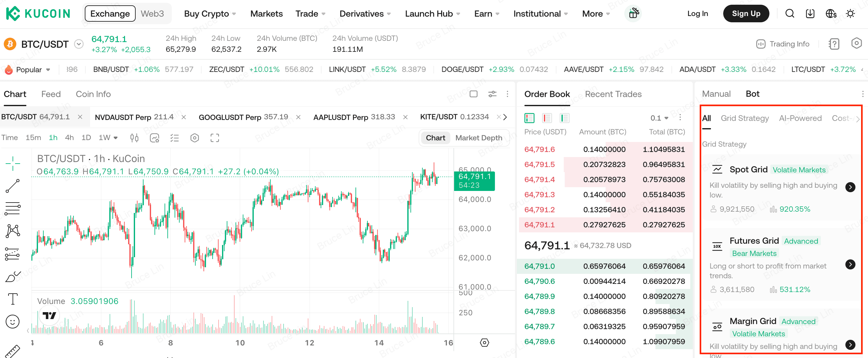Open the indicators icon in chart toolbar

click(x=154, y=138)
